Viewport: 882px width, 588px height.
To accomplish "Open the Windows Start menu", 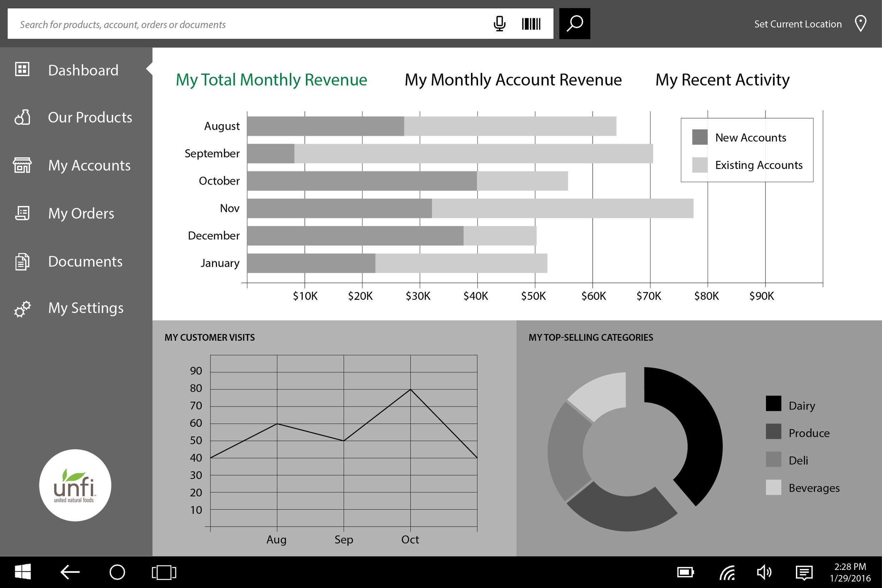I will 23,571.
